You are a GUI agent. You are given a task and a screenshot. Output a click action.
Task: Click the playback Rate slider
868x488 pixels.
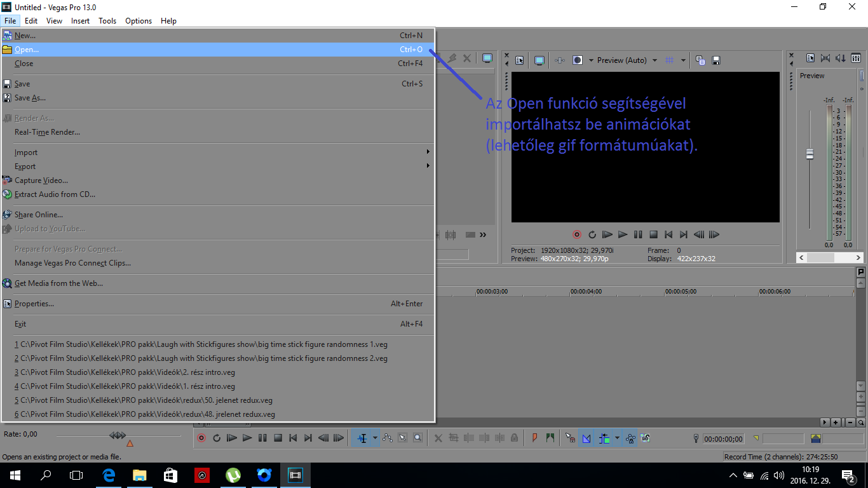click(x=118, y=435)
